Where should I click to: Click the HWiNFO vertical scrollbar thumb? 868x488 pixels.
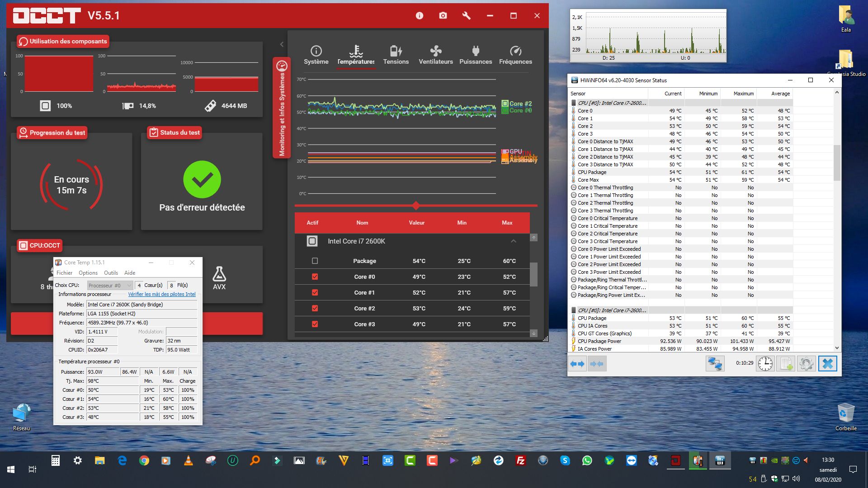[837, 162]
